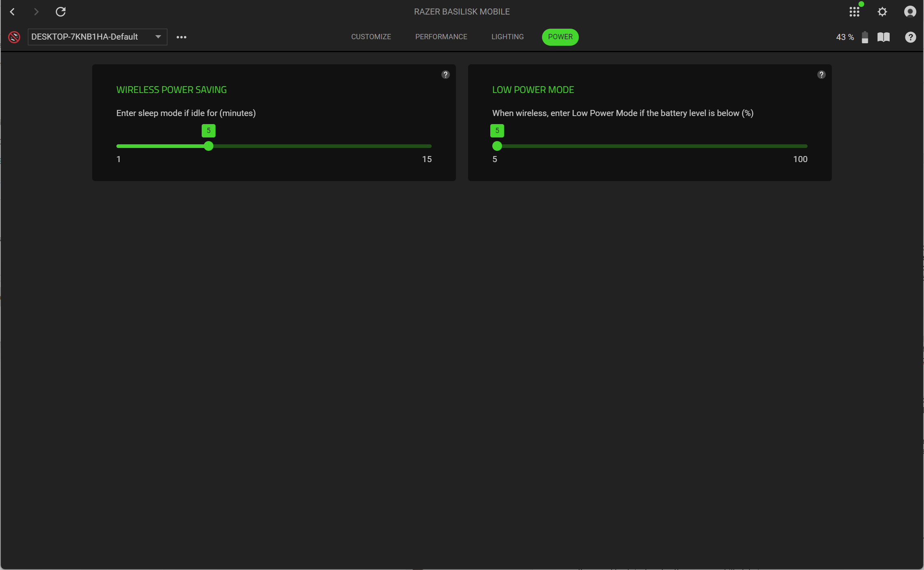This screenshot has width=924, height=570.
Task: Click the 43 % battery text
Action: point(845,37)
